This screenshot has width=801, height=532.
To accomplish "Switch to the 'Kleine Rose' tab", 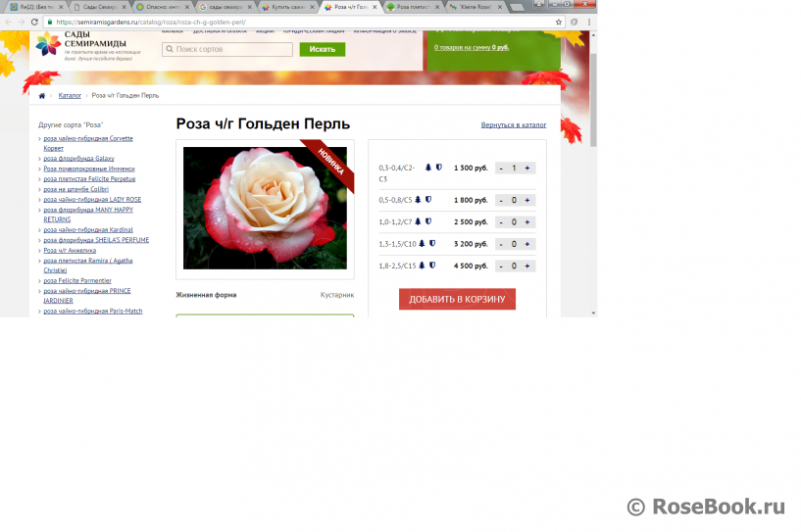I will click(x=475, y=7).
